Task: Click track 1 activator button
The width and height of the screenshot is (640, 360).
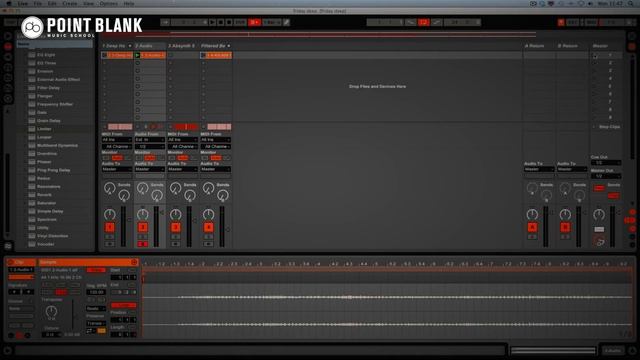Action: coord(110,227)
